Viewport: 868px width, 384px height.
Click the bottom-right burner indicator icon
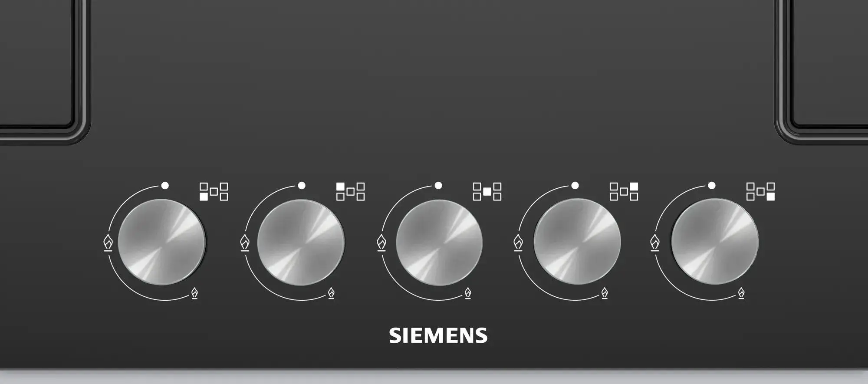click(760, 191)
